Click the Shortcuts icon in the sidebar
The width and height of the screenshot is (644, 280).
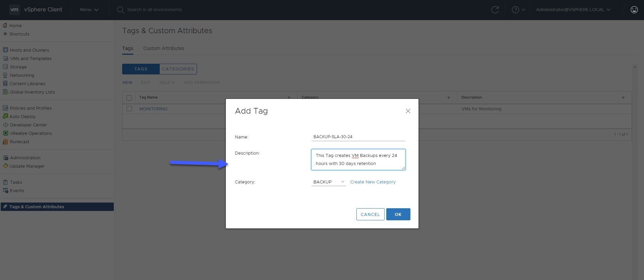pos(5,34)
